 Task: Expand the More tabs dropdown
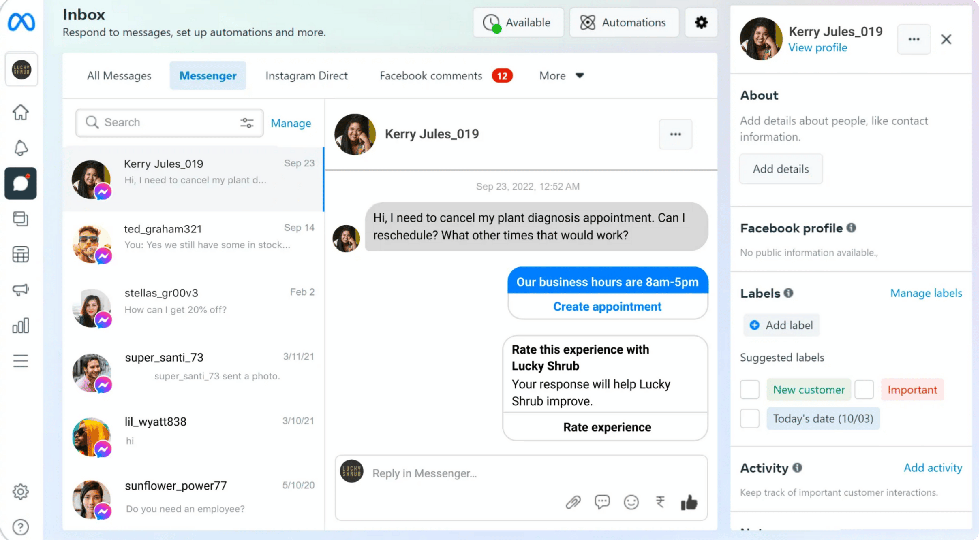(x=561, y=76)
